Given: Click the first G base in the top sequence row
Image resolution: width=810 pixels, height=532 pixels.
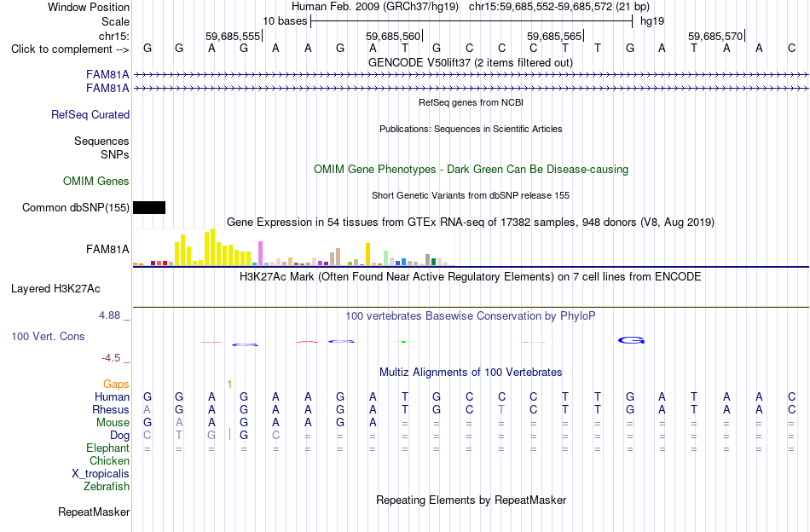Looking at the screenshot, I should pos(148,48).
